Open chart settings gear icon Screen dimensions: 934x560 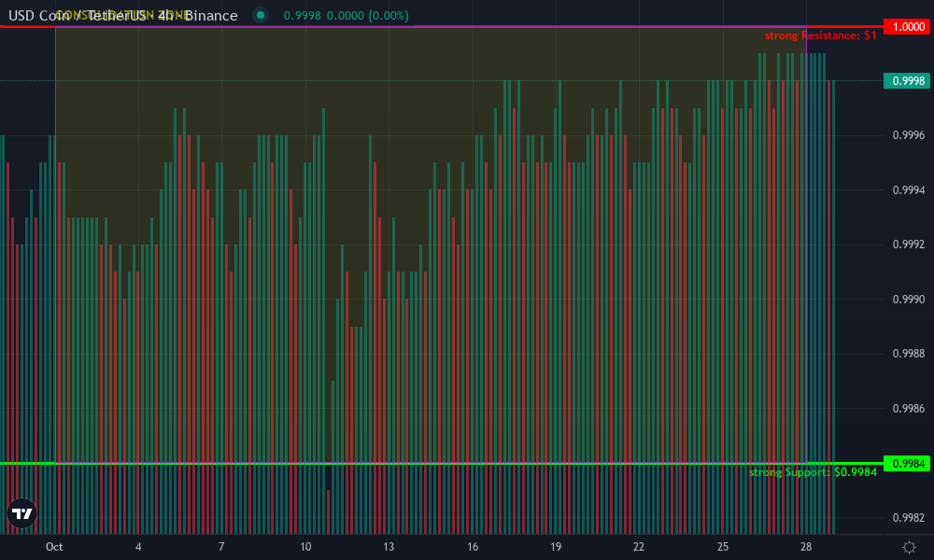909,547
